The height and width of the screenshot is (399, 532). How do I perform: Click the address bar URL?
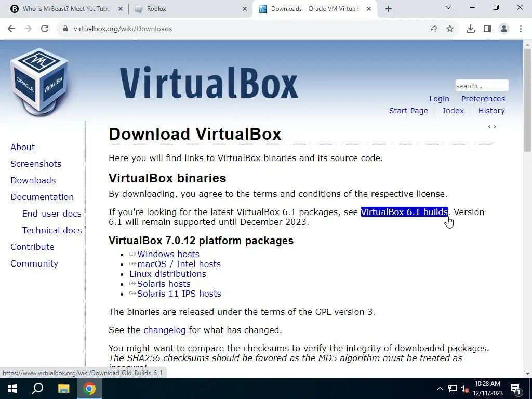click(x=123, y=29)
